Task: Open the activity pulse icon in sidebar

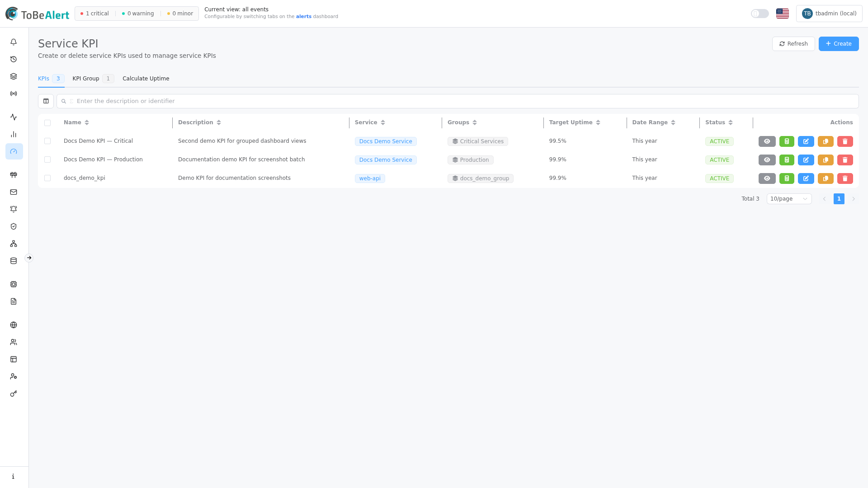Action: (x=14, y=117)
